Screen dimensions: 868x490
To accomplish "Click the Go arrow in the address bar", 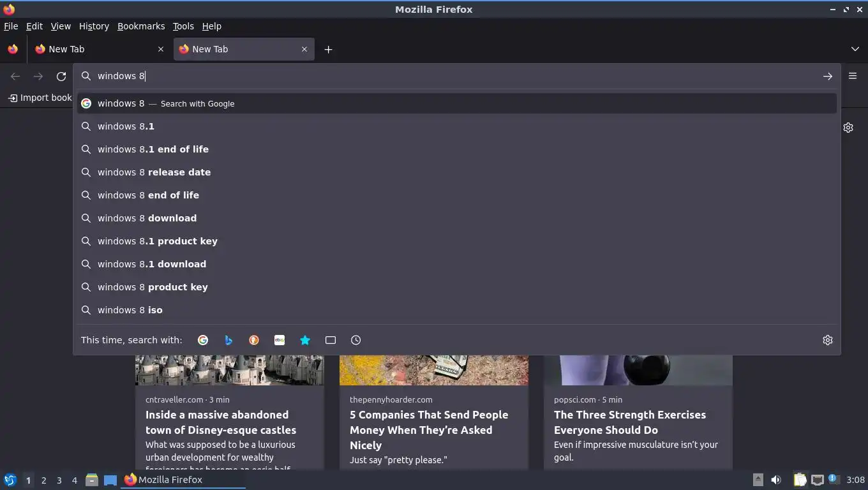I will [828, 76].
